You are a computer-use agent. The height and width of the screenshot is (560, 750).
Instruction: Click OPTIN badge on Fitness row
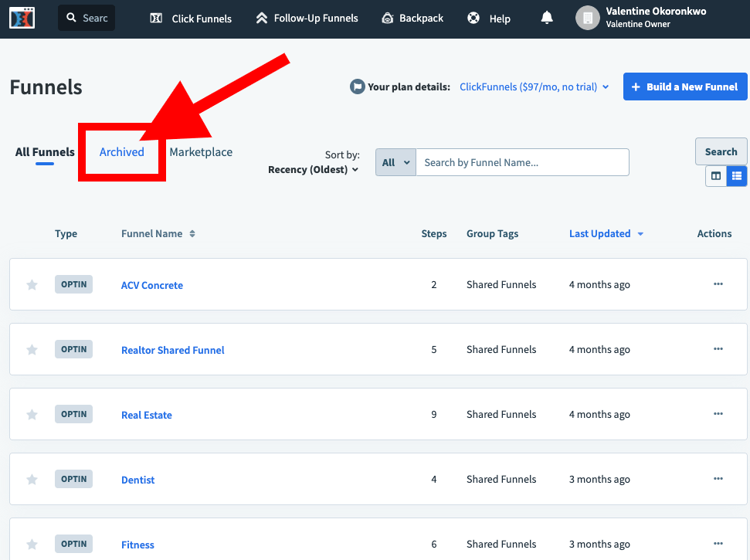(73, 545)
